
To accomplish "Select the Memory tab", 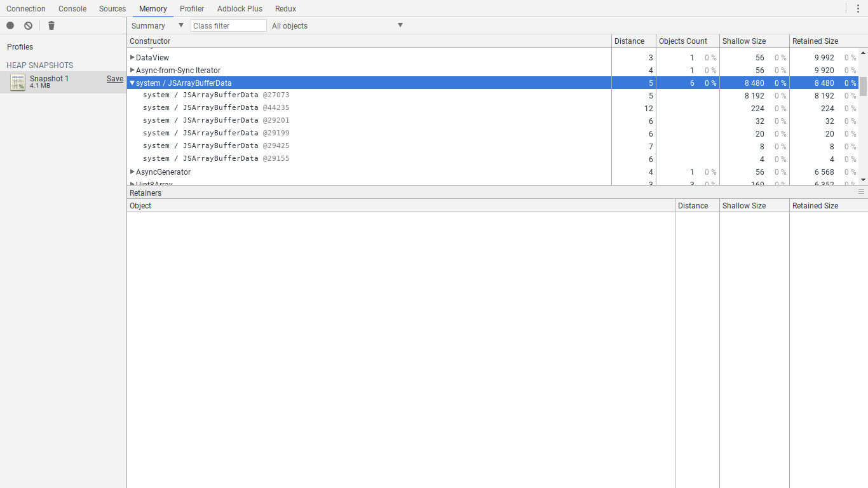I will click(153, 9).
